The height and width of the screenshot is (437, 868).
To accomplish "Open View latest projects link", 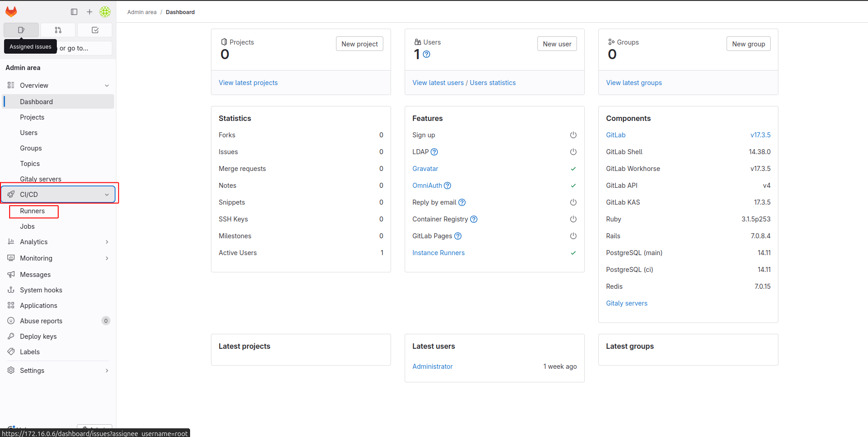I will (x=248, y=83).
